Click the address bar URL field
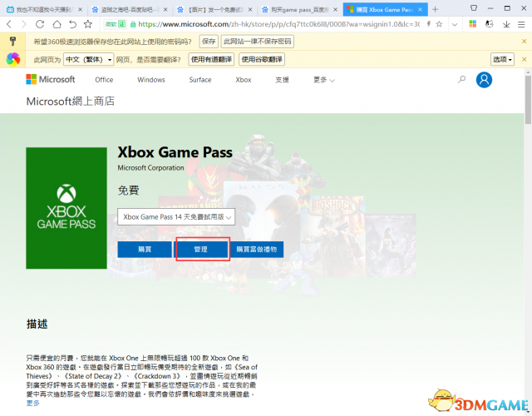This screenshot has height=416, width=532. (278, 24)
